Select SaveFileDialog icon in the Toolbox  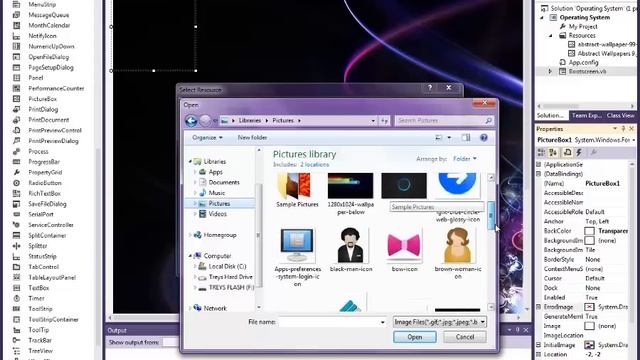(x=16, y=204)
